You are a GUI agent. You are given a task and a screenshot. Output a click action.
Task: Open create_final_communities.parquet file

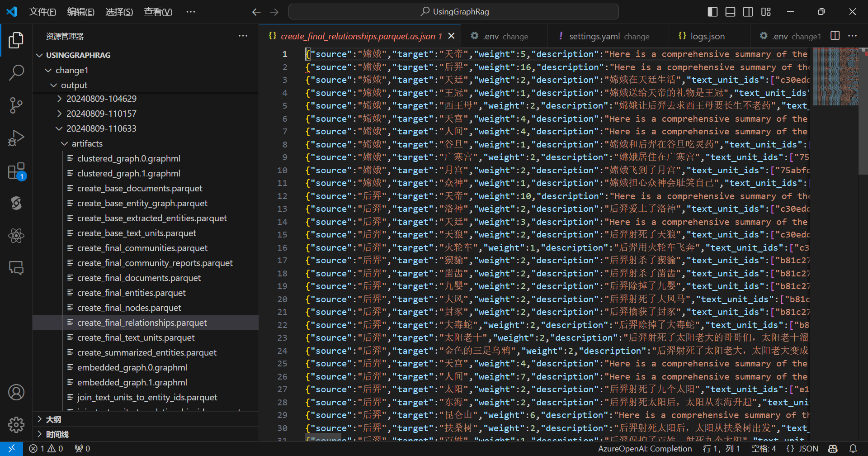point(142,248)
